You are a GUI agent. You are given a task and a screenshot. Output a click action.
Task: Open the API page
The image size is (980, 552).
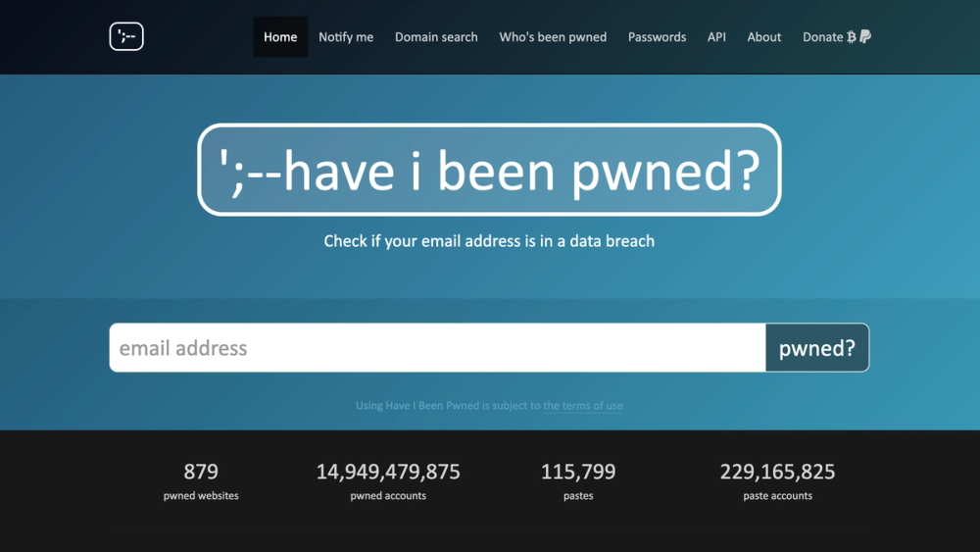(x=716, y=37)
